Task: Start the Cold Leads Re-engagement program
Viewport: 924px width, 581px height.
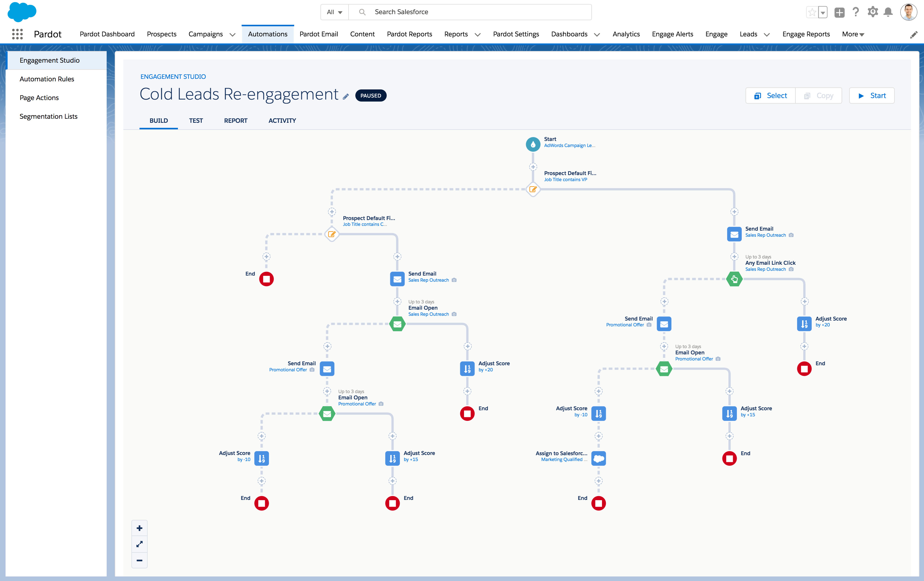Action: 872,95
